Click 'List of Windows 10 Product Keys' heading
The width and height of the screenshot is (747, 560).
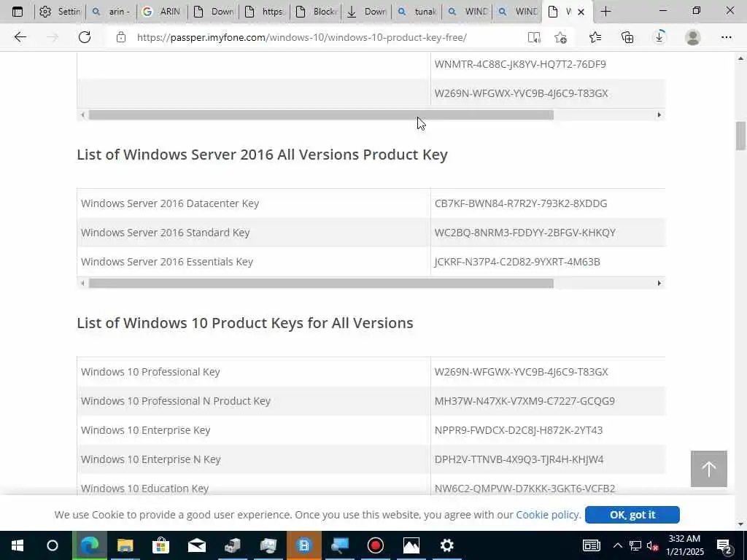[245, 323]
